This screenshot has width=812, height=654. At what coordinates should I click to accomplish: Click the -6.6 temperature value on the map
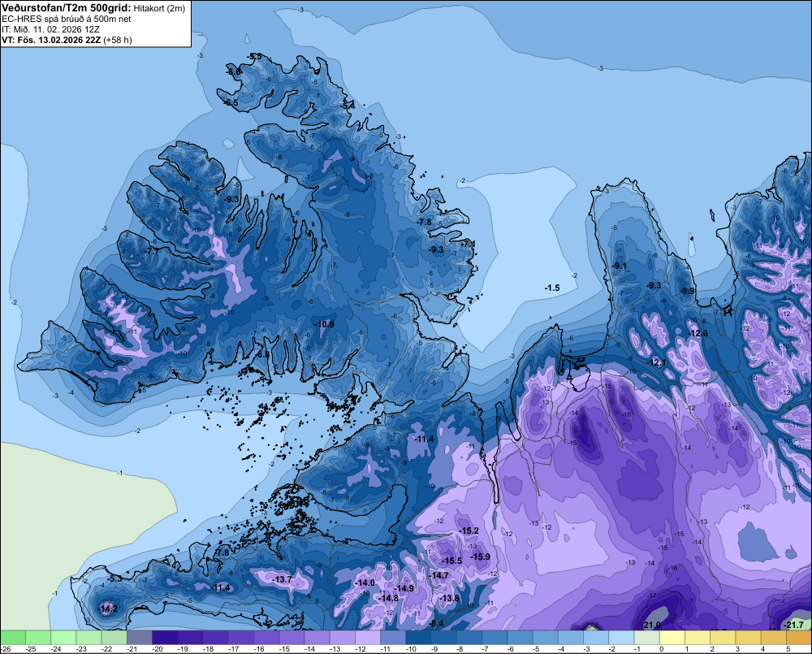pyautogui.click(x=234, y=71)
